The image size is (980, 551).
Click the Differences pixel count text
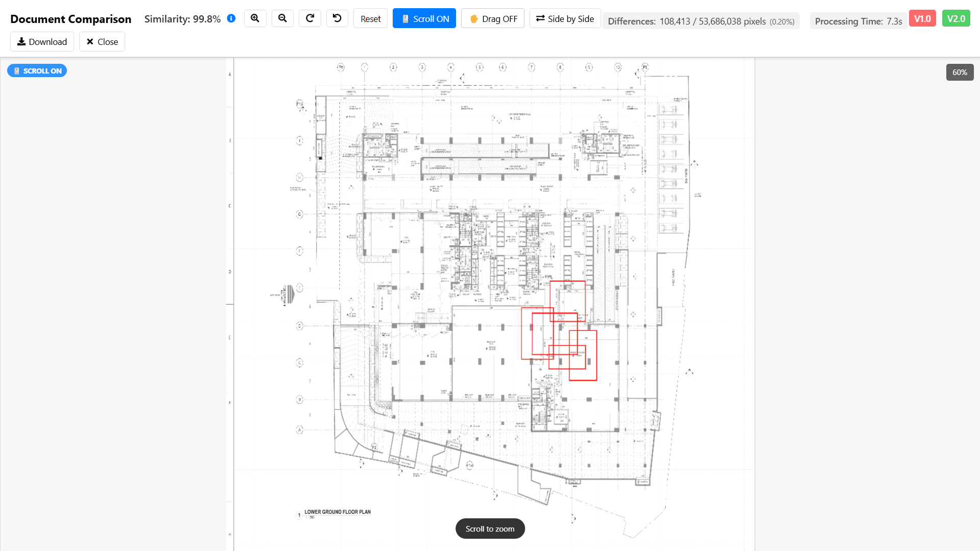coord(701,21)
